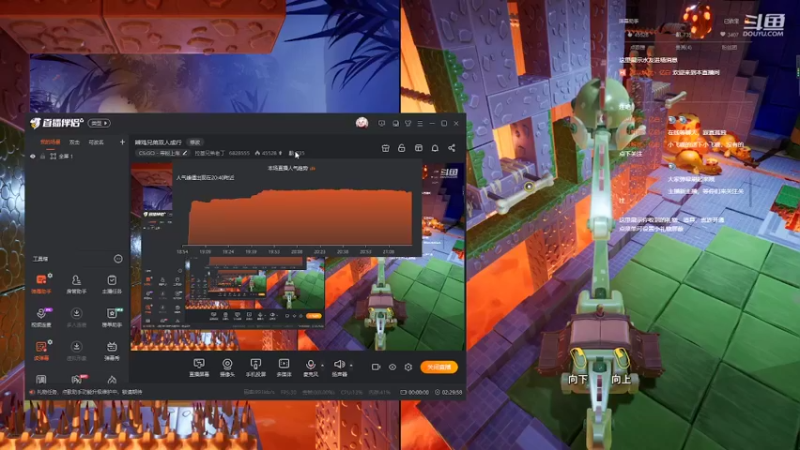Open the 弹幕秀 danmaku show tool
The height and width of the screenshot is (450, 800).
click(x=112, y=351)
